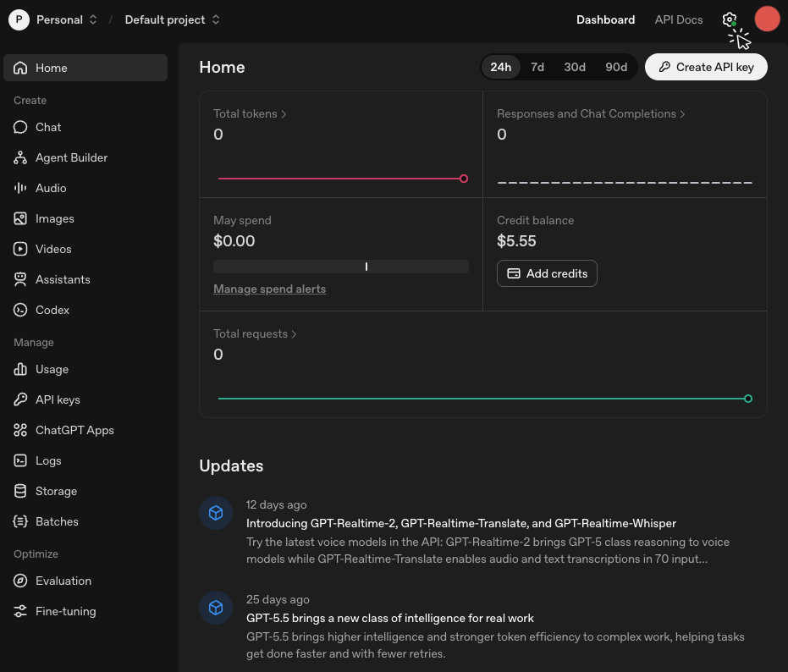Select the ChatGPT Apps icon

20,430
